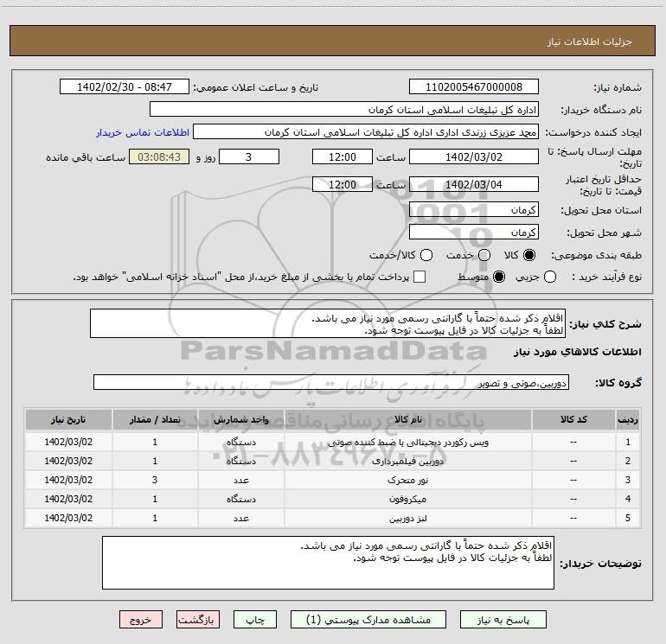Select row ویس رکوردر دیجیتالی یا ضبط کننده صوتی

(332, 442)
